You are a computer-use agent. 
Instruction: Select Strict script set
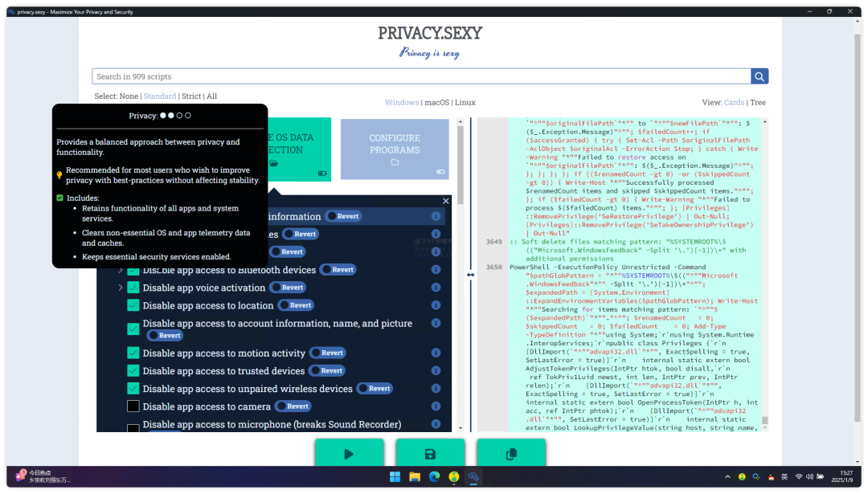(191, 96)
